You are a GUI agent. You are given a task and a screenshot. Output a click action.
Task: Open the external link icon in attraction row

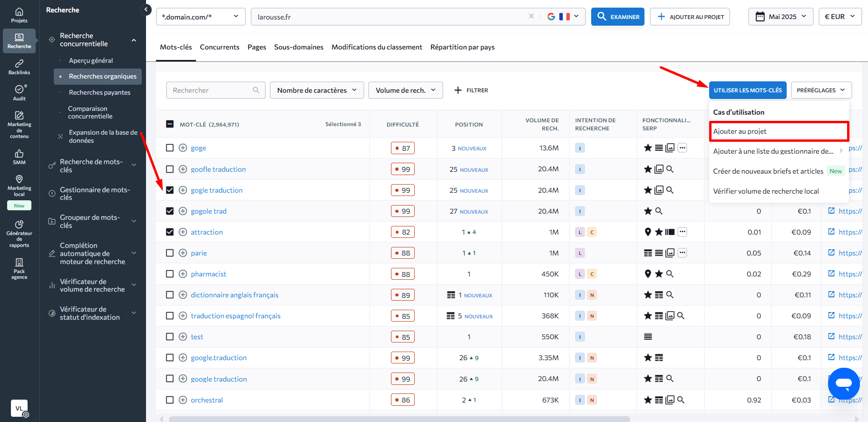(x=831, y=232)
